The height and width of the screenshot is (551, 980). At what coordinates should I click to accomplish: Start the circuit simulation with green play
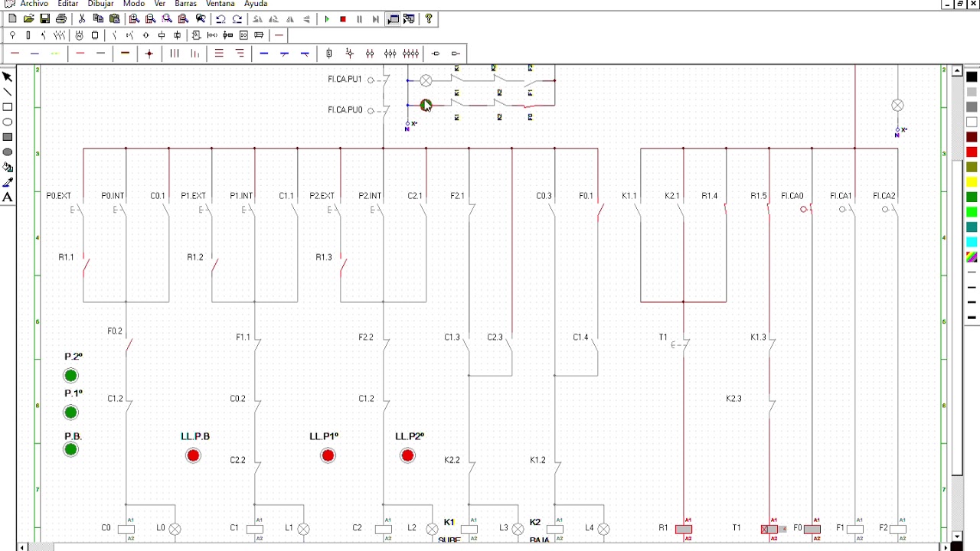(327, 18)
